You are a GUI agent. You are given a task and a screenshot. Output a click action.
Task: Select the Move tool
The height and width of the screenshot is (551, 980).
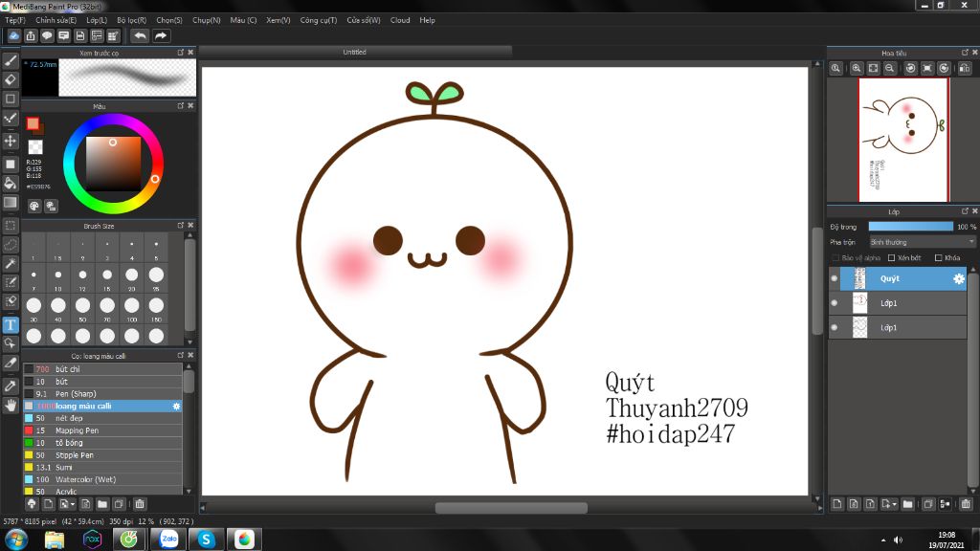coord(10,141)
